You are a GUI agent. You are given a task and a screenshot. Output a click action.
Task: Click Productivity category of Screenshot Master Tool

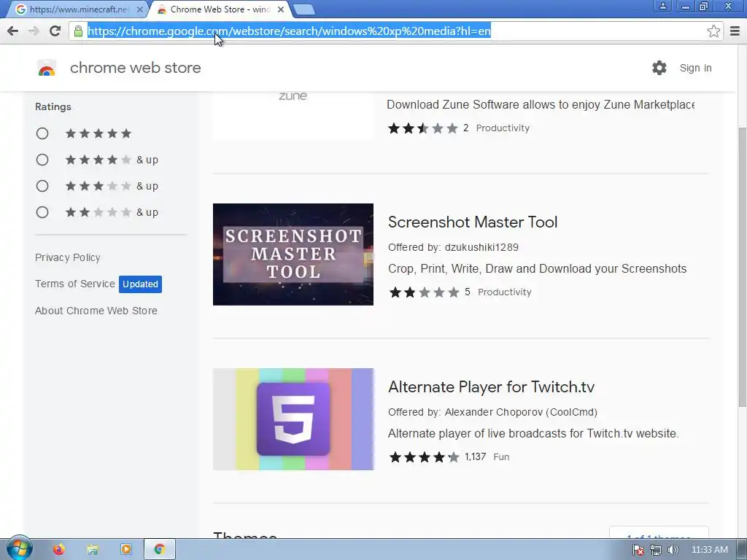pyautogui.click(x=505, y=292)
